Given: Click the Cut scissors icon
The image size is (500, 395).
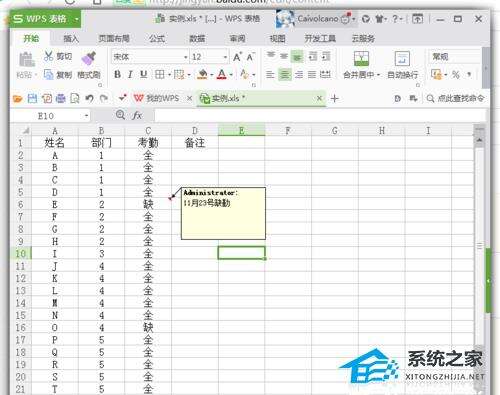Looking at the screenshot, I should (48, 56).
